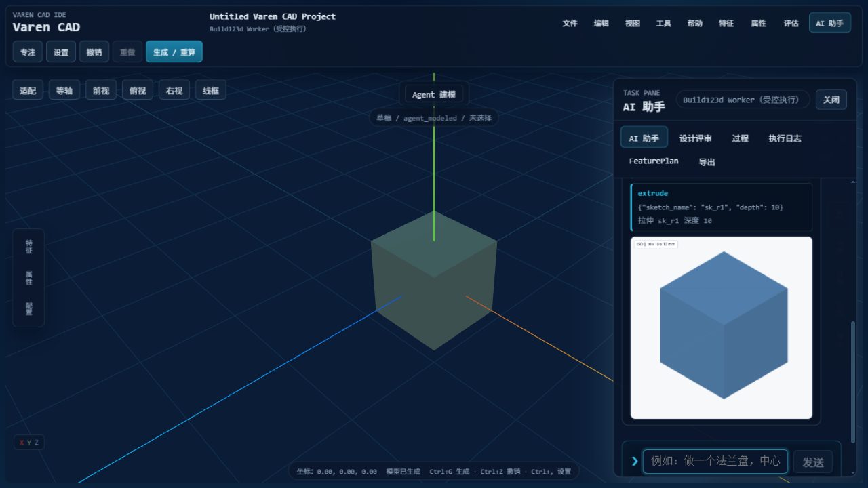Switch to 右视 right view
This screenshot has height=488, width=868.
[174, 90]
